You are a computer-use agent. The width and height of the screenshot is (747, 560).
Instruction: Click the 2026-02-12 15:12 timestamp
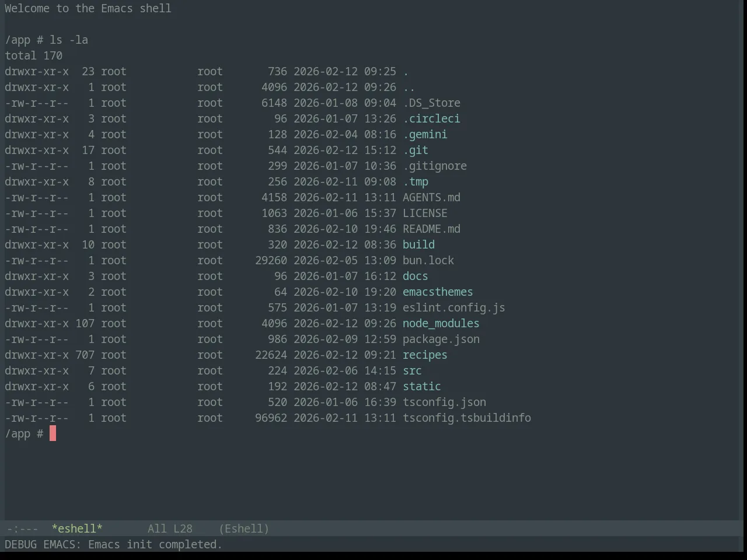coord(345,150)
